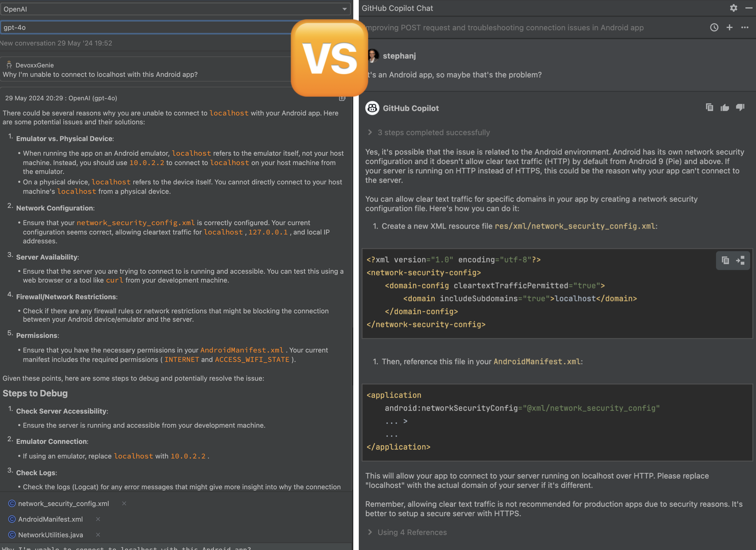Click AndroidManifest.xml file icon
756x550 pixels.
pyautogui.click(x=12, y=519)
